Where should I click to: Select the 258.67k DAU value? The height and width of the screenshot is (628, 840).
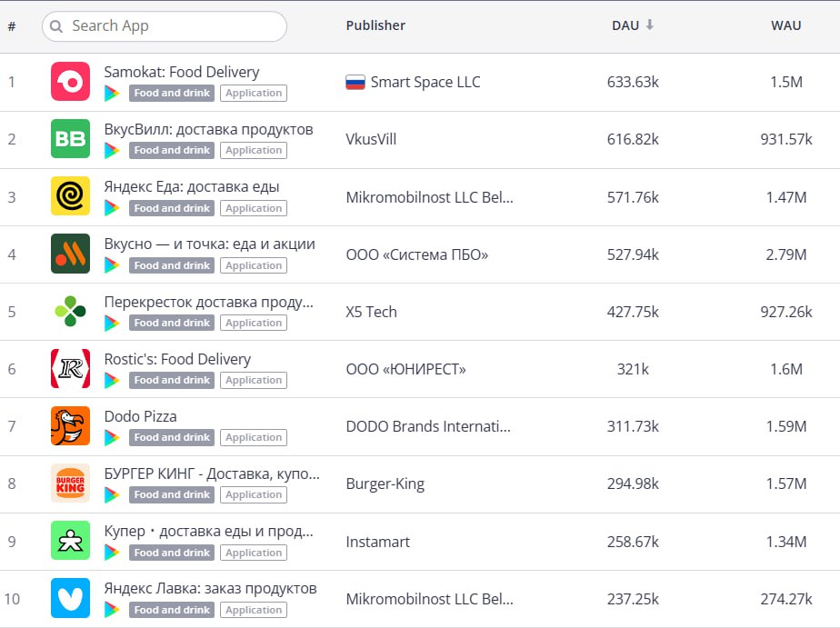pyautogui.click(x=633, y=542)
